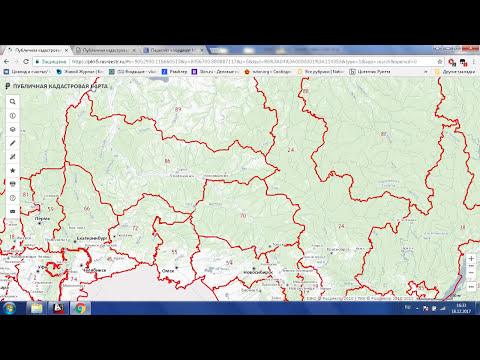Click the print map icon
The width and height of the screenshot is (480, 360).
(x=13, y=184)
